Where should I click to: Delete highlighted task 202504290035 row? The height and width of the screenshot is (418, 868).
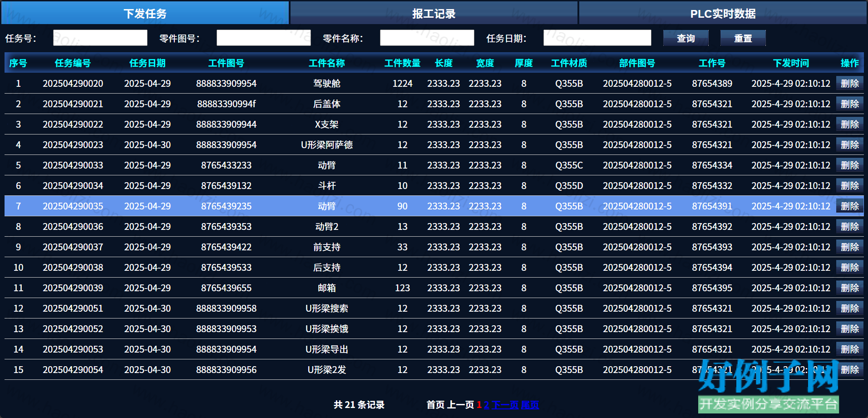click(x=850, y=206)
